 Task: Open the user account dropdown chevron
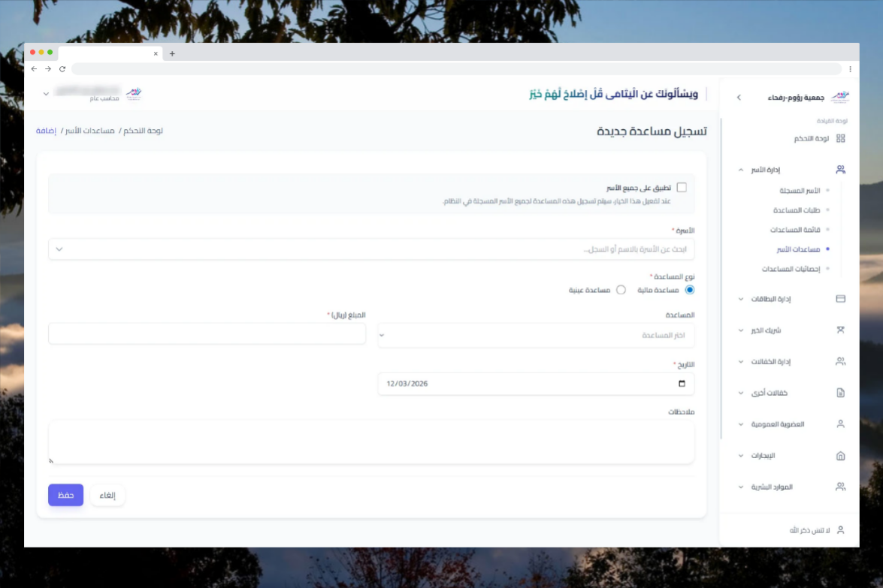tap(46, 94)
